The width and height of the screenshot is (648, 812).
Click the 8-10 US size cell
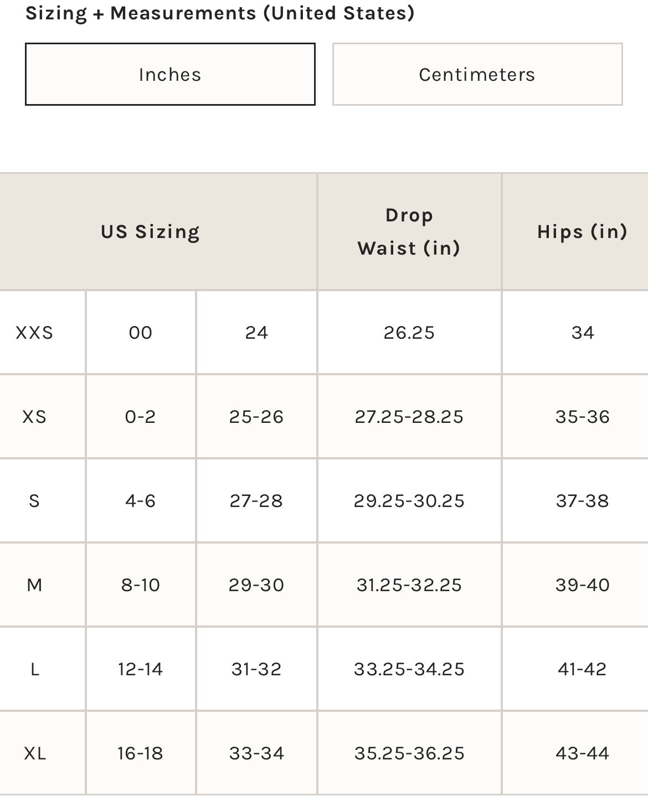(140, 585)
